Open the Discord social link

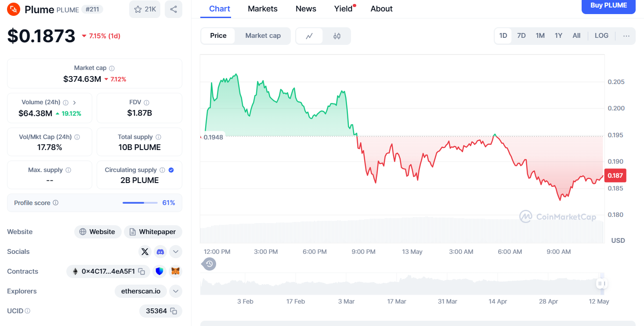coord(160,252)
